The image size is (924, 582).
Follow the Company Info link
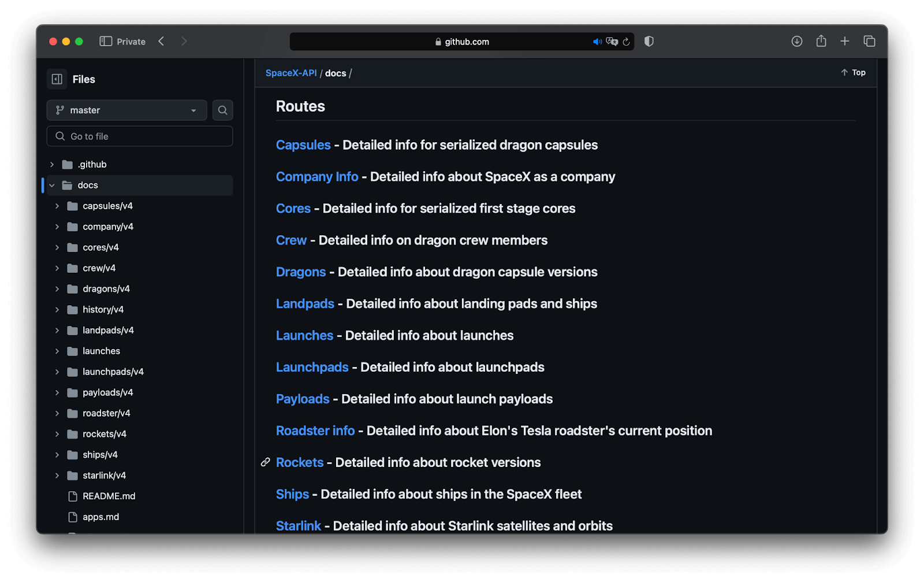point(317,177)
